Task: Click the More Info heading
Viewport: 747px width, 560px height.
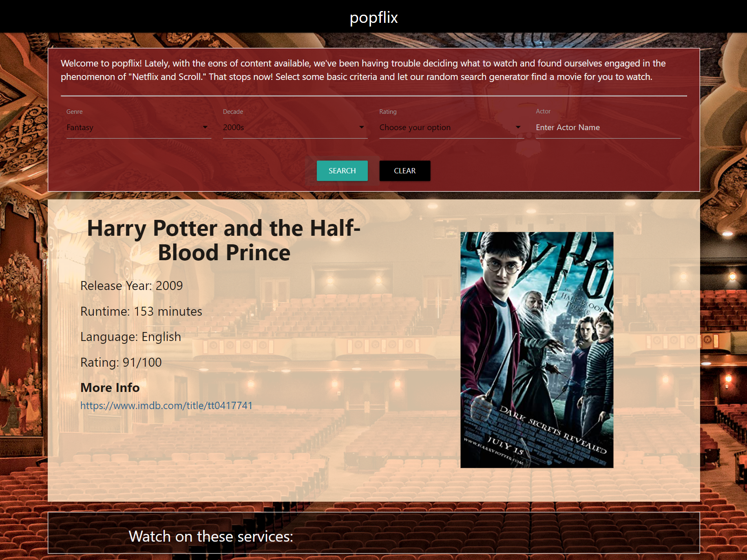Action: pyautogui.click(x=110, y=387)
